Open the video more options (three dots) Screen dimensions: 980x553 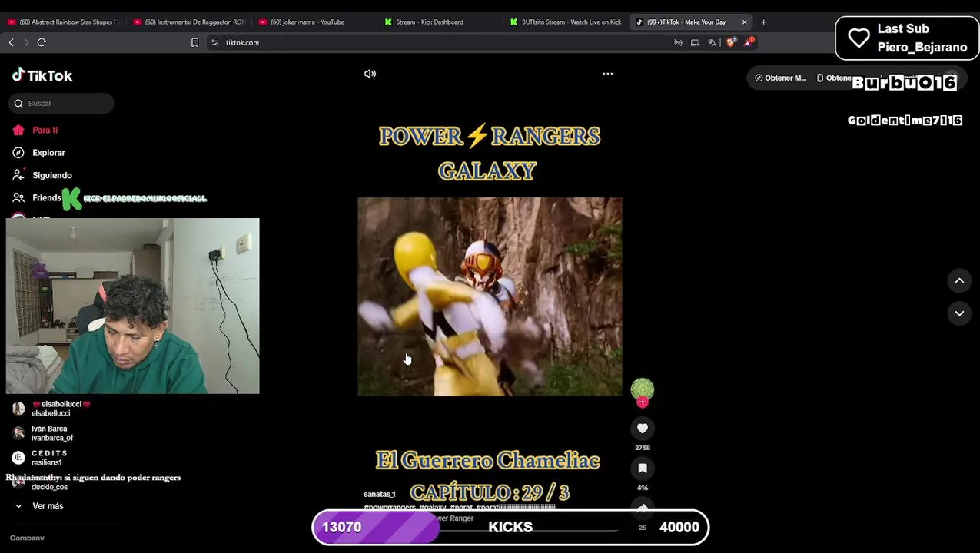(607, 74)
